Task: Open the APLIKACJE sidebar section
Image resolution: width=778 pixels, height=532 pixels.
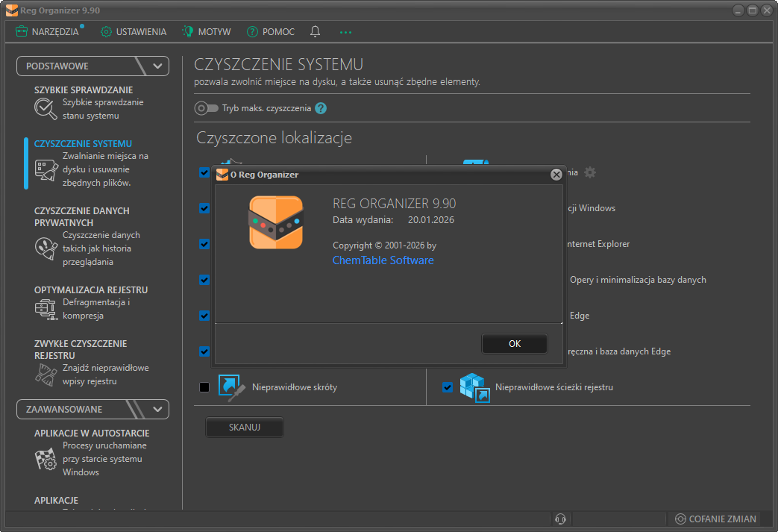Action: [56, 500]
